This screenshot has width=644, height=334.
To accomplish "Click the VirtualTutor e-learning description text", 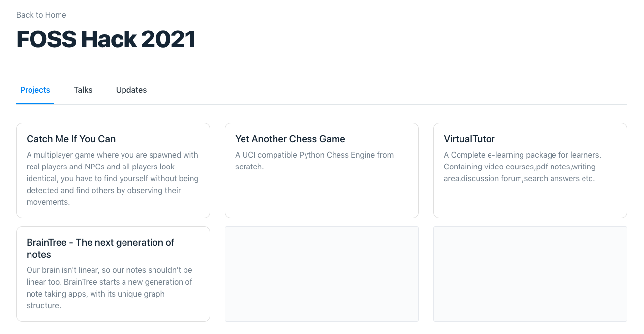I will tap(522, 167).
